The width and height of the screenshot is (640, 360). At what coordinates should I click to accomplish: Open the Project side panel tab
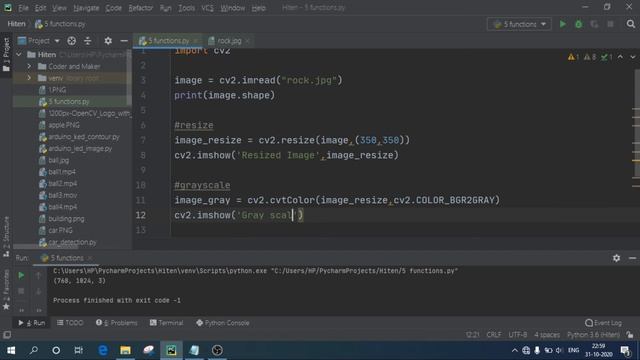point(6,55)
